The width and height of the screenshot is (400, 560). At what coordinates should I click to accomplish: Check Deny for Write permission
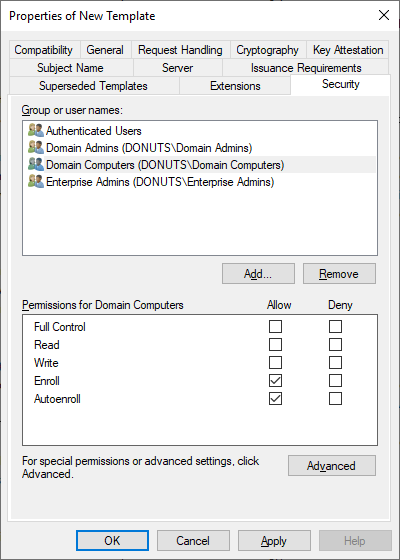pos(335,363)
